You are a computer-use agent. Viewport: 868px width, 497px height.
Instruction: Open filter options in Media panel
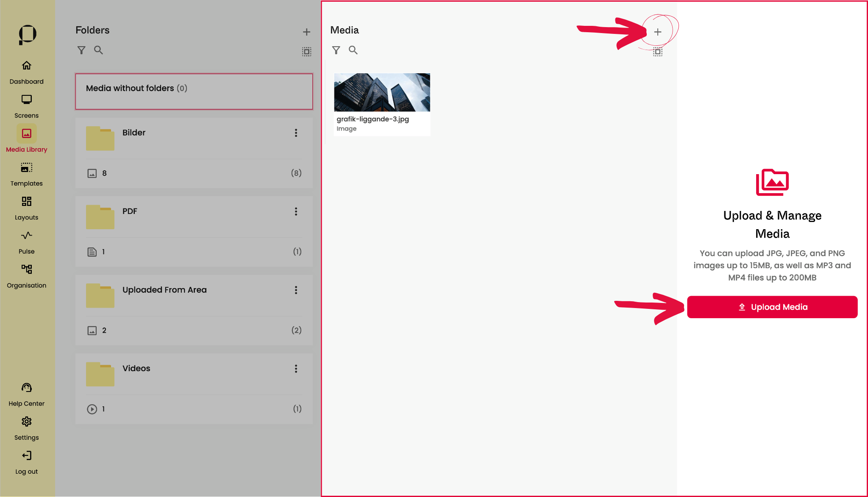click(x=336, y=50)
